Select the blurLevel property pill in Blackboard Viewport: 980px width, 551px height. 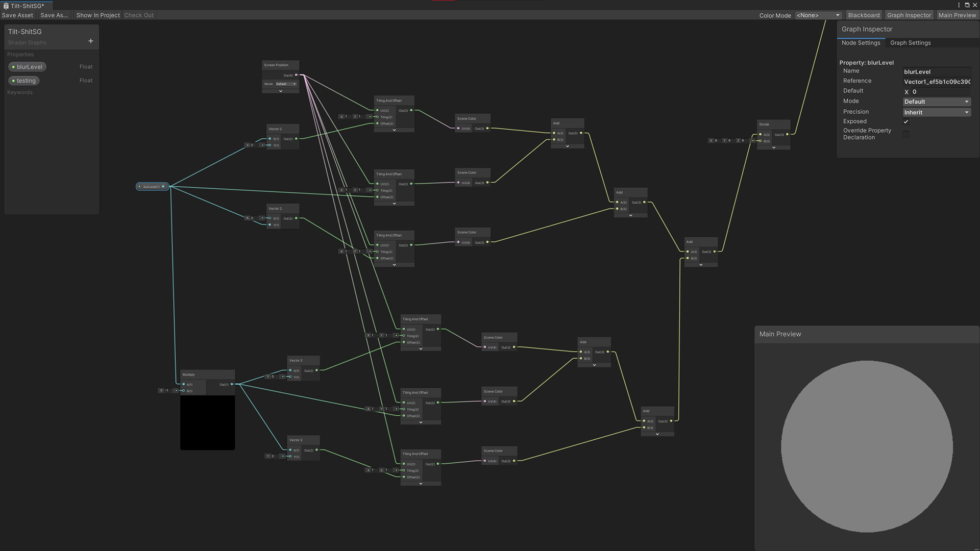click(28, 67)
